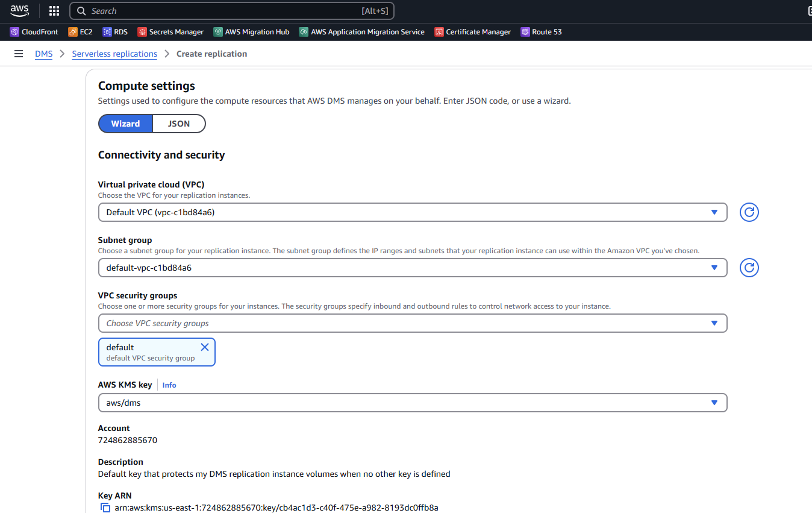Expand the AWS KMS key dropdown

pyautogui.click(x=412, y=403)
